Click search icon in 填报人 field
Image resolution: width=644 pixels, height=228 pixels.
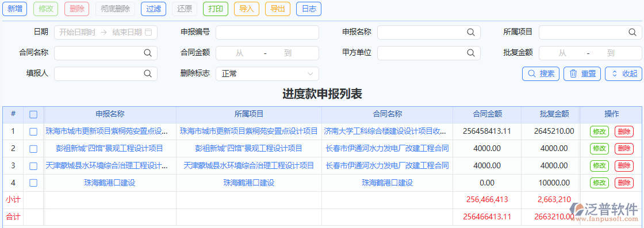147,74
